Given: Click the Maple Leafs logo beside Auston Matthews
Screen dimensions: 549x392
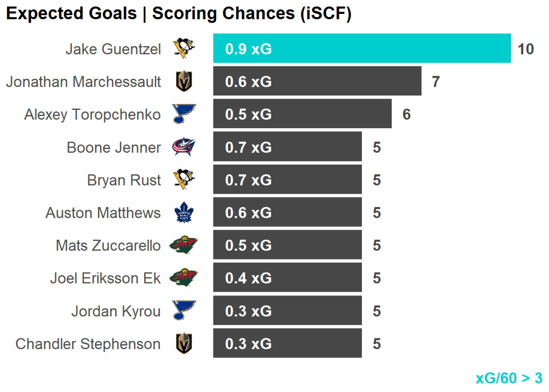Looking at the screenshot, I should pos(184,213).
